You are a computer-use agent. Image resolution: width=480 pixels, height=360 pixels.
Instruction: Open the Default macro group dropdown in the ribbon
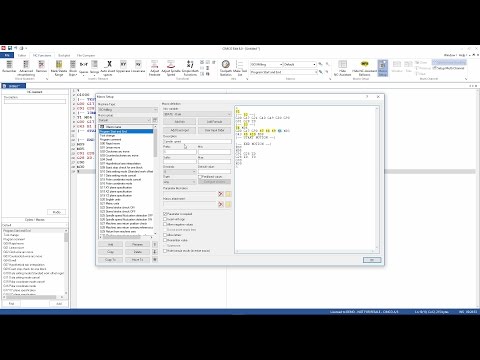(x=300, y=64)
